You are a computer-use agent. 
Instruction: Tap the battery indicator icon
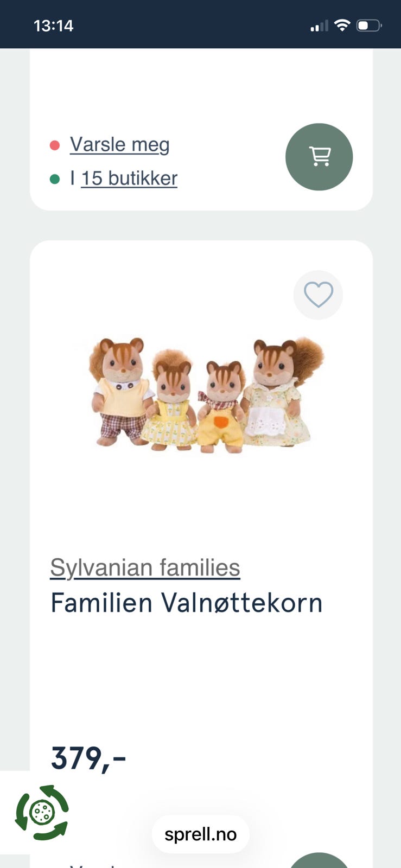tap(368, 25)
